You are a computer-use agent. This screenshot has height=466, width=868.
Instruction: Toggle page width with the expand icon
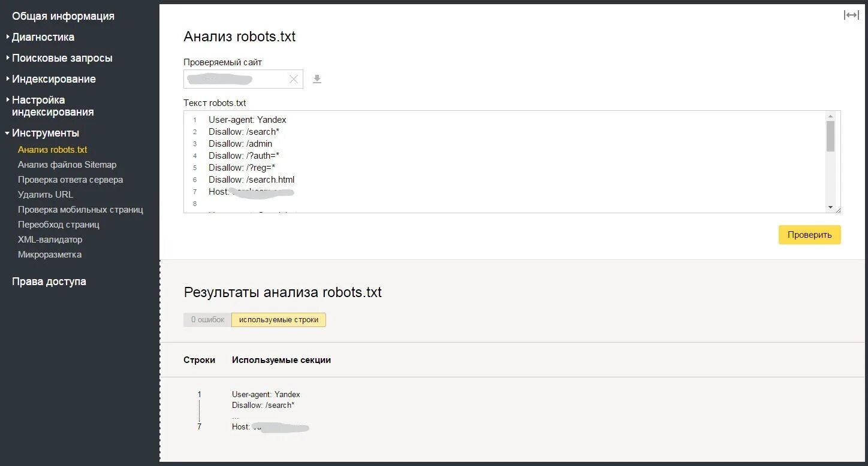click(851, 15)
